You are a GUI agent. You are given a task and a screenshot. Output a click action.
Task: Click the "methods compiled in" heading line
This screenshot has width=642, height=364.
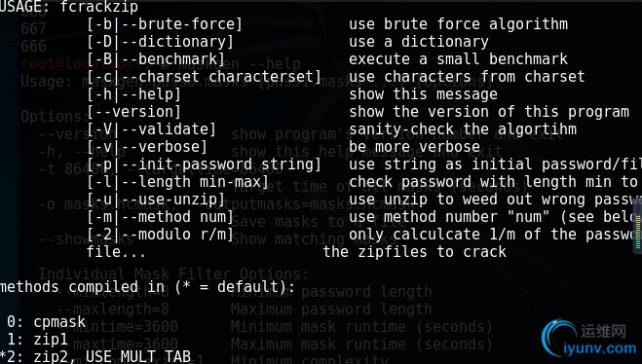point(147,287)
